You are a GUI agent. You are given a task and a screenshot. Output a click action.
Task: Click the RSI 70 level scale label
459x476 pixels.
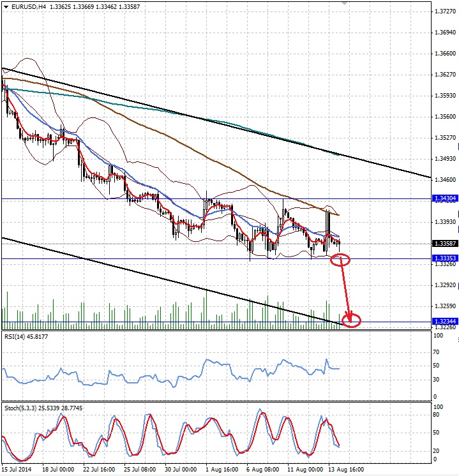tap(436, 352)
